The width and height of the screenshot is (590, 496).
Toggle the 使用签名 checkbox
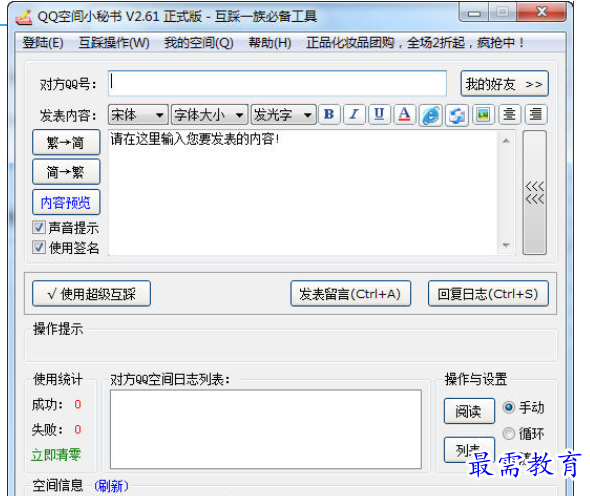(x=39, y=247)
